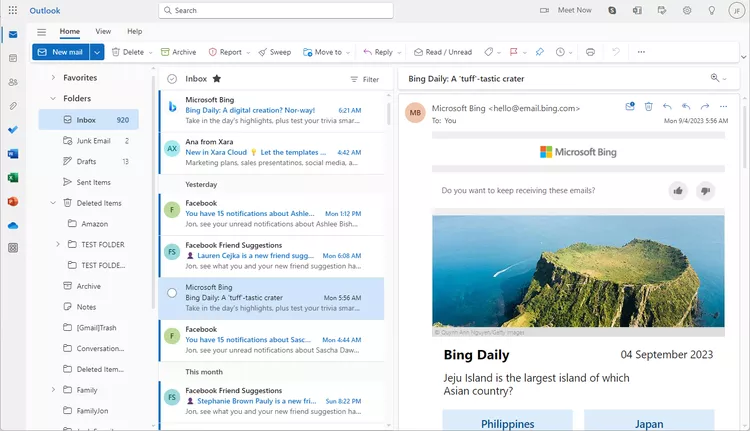
Task: Open the Filter menu in message list
Action: [x=364, y=79]
